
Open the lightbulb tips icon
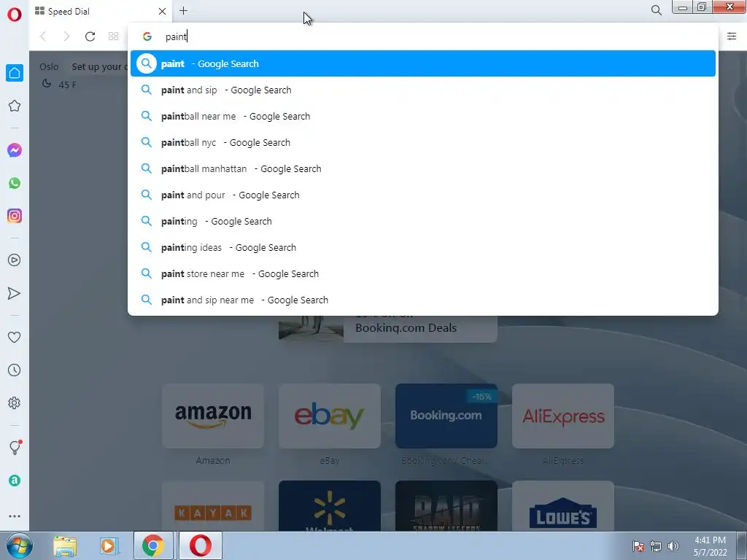point(15,447)
